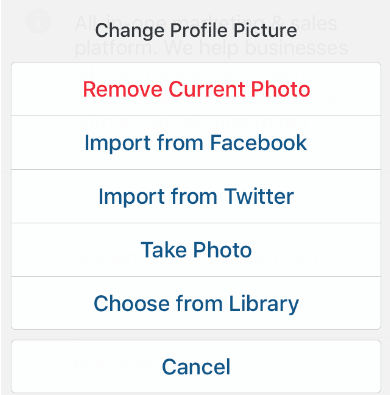Open camera via Take Photo

click(x=196, y=250)
